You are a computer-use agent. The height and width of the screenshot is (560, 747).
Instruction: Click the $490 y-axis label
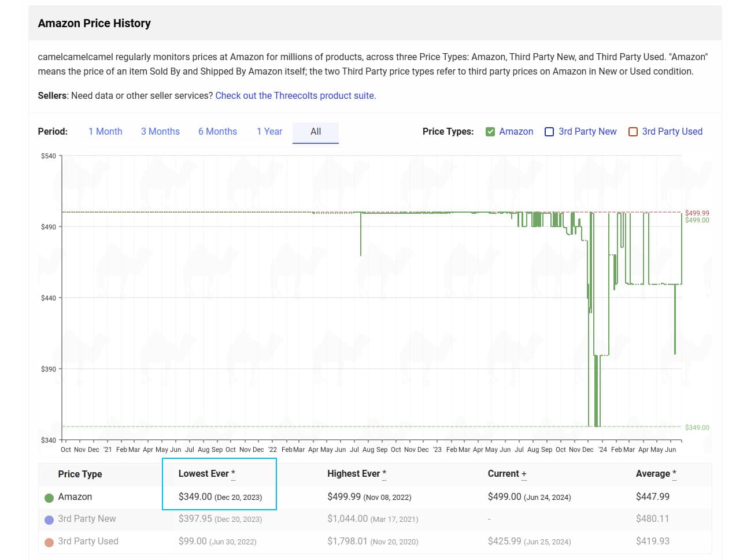49,227
